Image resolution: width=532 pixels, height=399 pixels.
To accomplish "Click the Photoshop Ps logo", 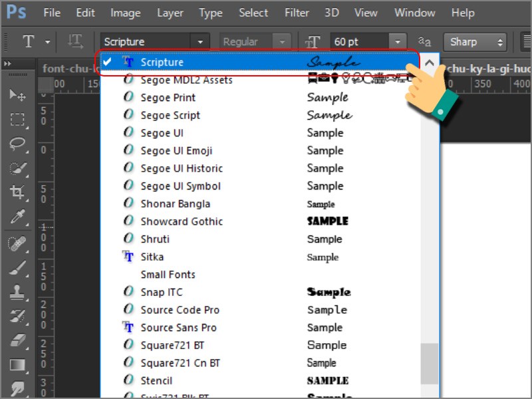I will tap(16, 13).
